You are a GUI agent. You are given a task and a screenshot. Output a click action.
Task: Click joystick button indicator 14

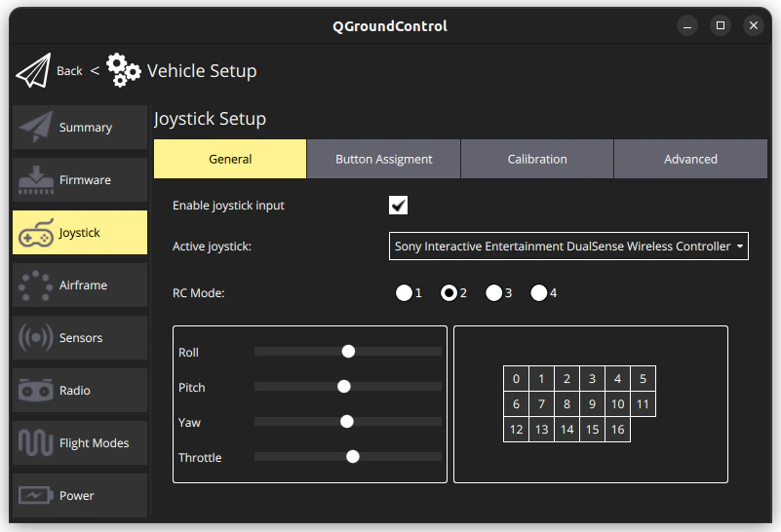(x=566, y=430)
